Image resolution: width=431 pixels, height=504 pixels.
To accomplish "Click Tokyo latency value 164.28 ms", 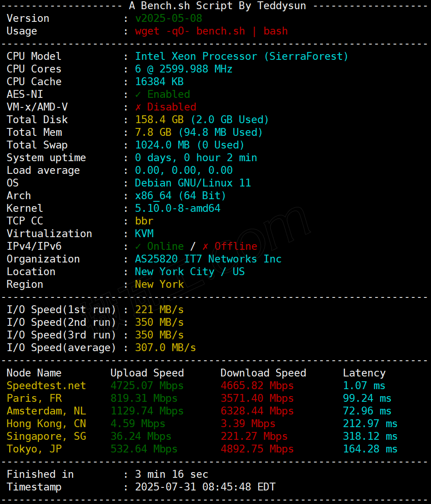I will (370, 449).
